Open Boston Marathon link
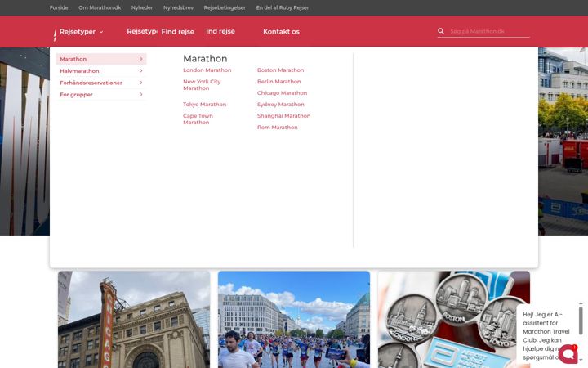 280,70
